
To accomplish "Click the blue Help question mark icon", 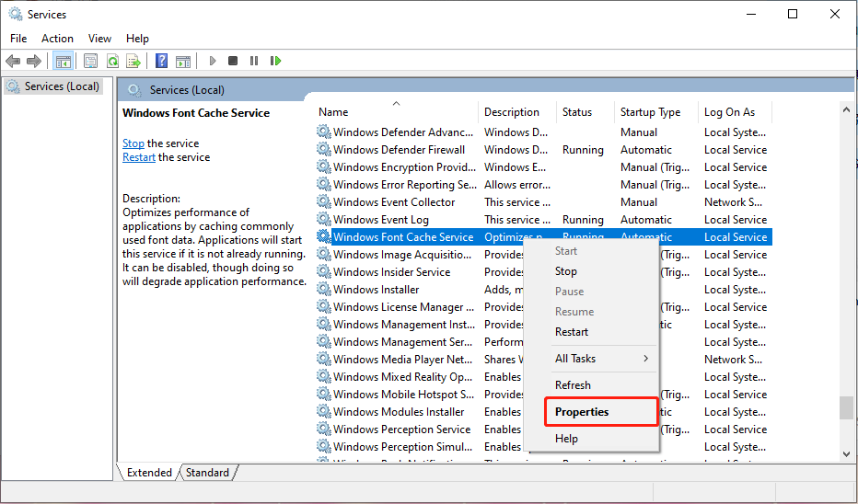I will click(x=162, y=61).
